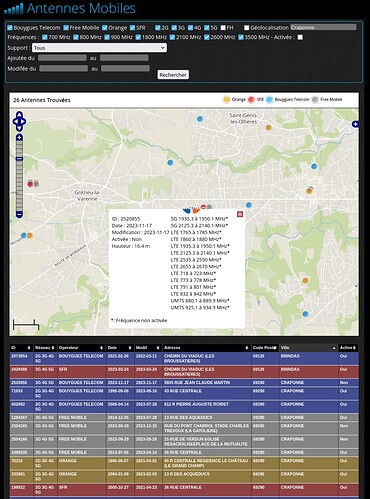
Task: Click the signal bars logo icon
Action: click(14, 9)
